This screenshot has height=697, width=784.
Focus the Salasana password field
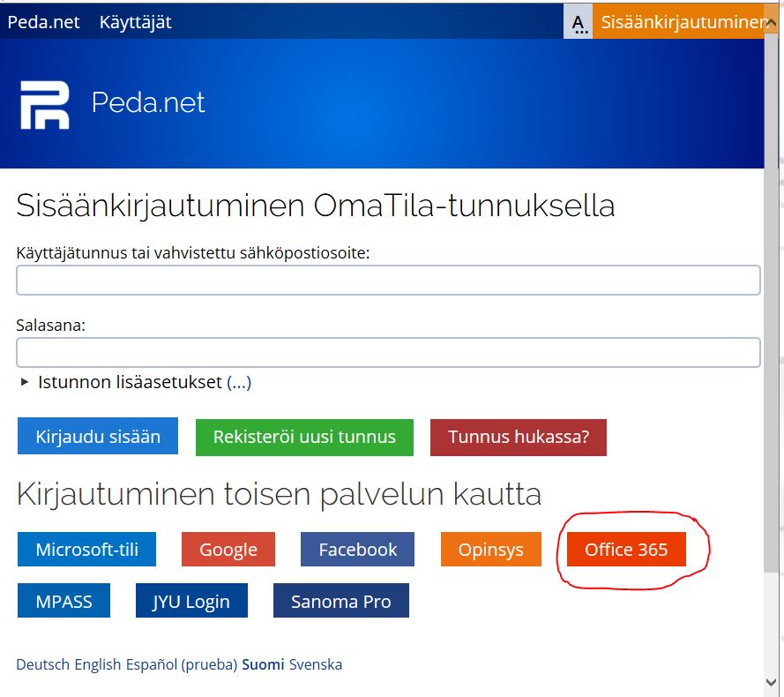[x=388, y=352]
